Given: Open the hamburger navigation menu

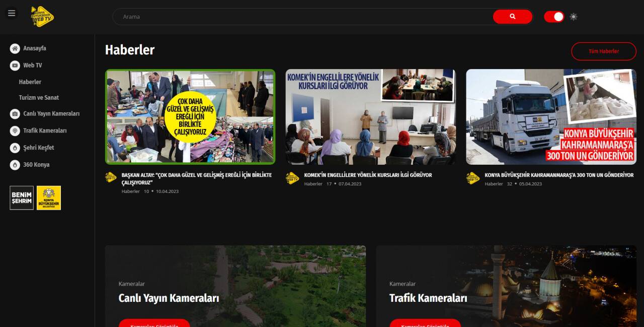Looking at the screenshot, I should 12,13.
